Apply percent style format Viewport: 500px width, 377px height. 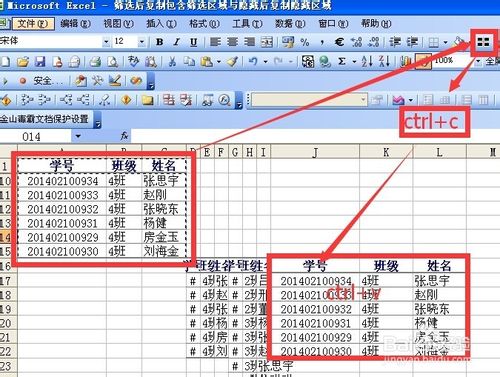[305, 42]
